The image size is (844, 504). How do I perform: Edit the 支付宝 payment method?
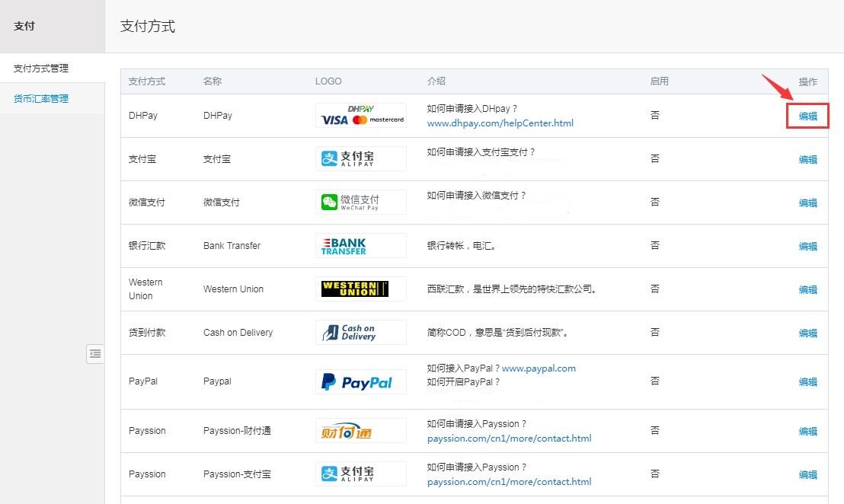(807, 160)
